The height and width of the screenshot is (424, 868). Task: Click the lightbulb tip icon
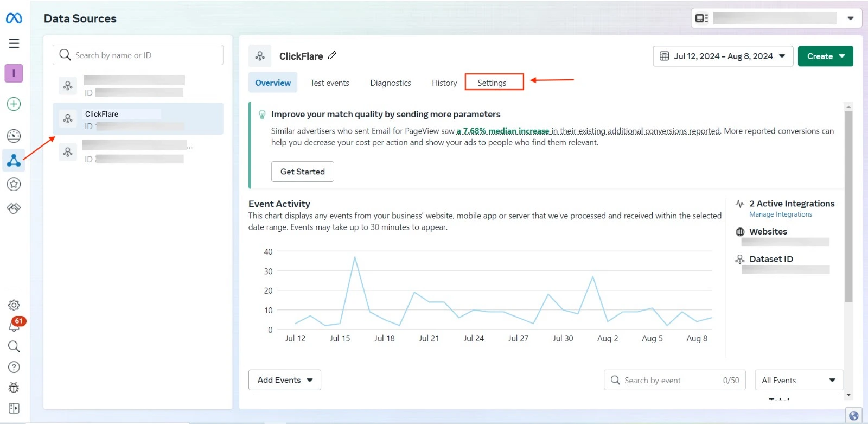click(262, 115)
